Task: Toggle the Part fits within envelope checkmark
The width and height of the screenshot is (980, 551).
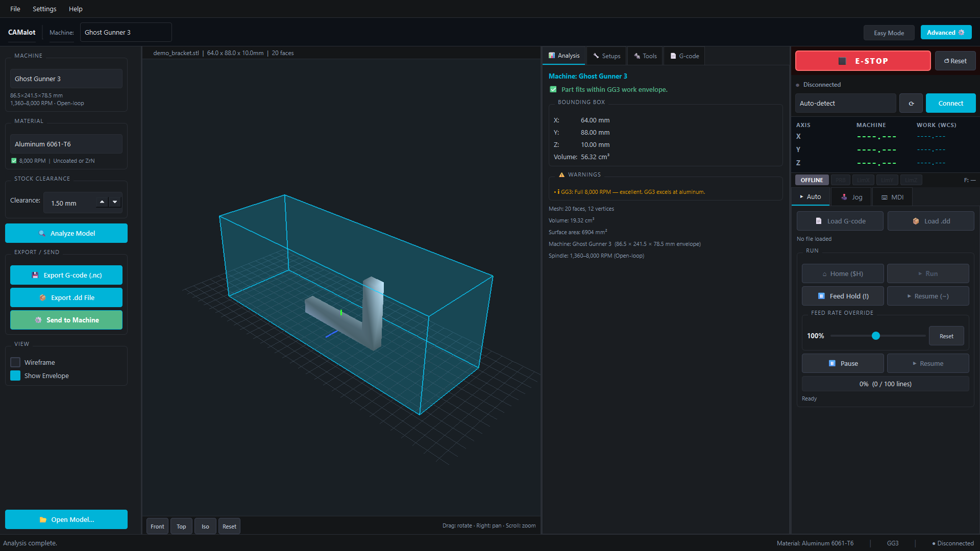Action: pyautogui.click(x=553, y=89)
